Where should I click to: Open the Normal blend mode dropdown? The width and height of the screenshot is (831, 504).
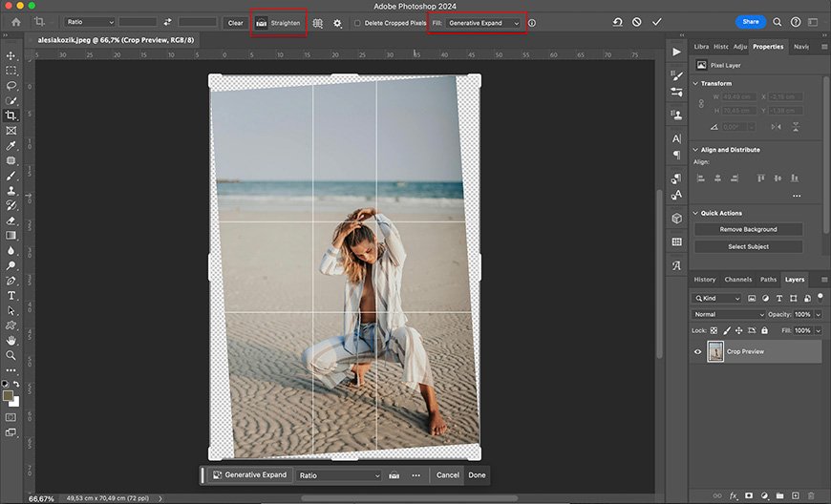coord(729,314)
